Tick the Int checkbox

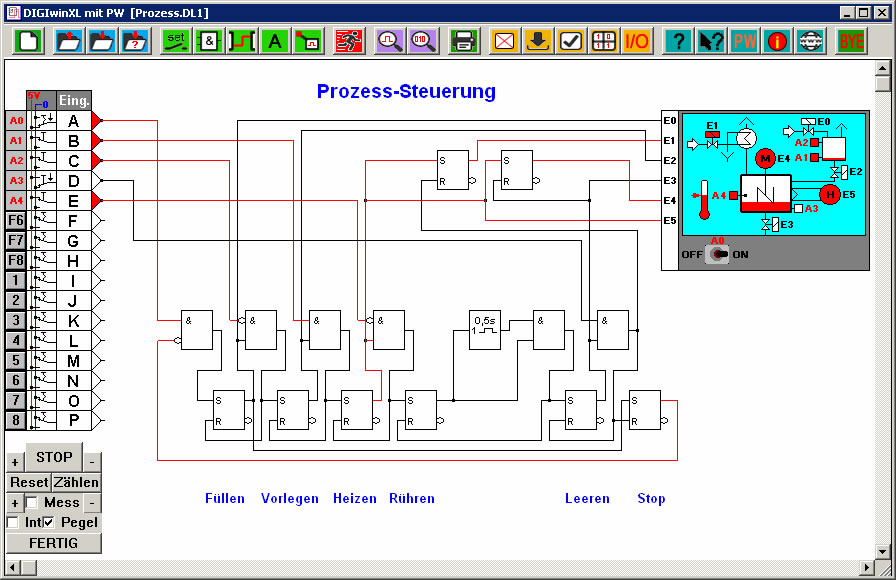(13, 523)
